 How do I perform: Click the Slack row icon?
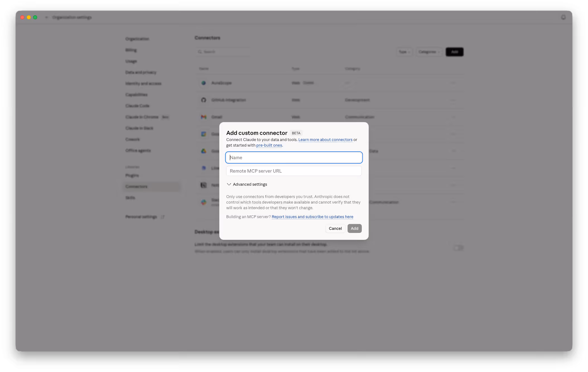click(x=204, y=202)
